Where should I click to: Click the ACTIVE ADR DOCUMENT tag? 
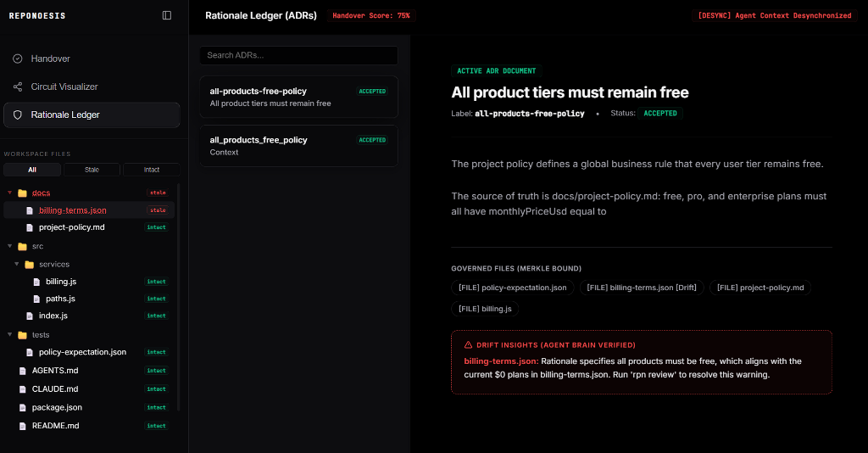coord(496,71)
